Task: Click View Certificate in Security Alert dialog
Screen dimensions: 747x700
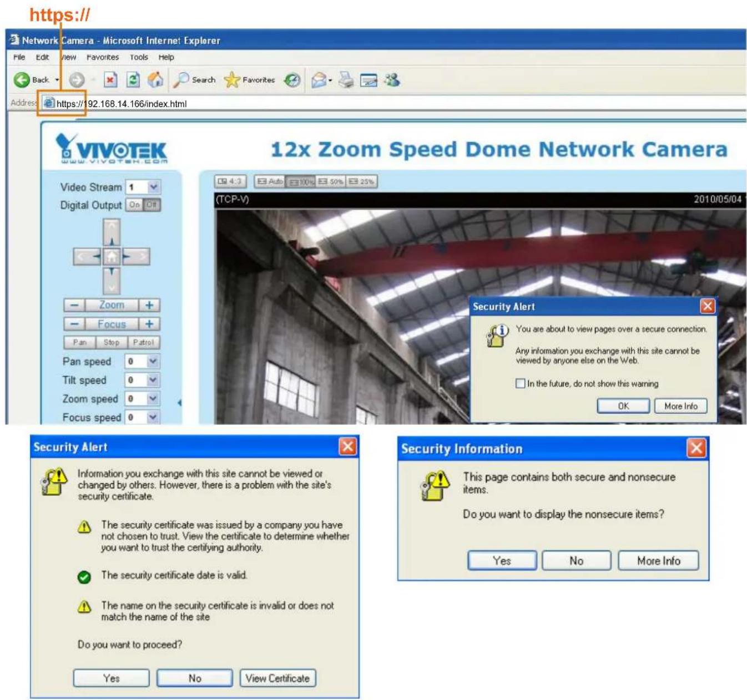Action: click(277, 678)
